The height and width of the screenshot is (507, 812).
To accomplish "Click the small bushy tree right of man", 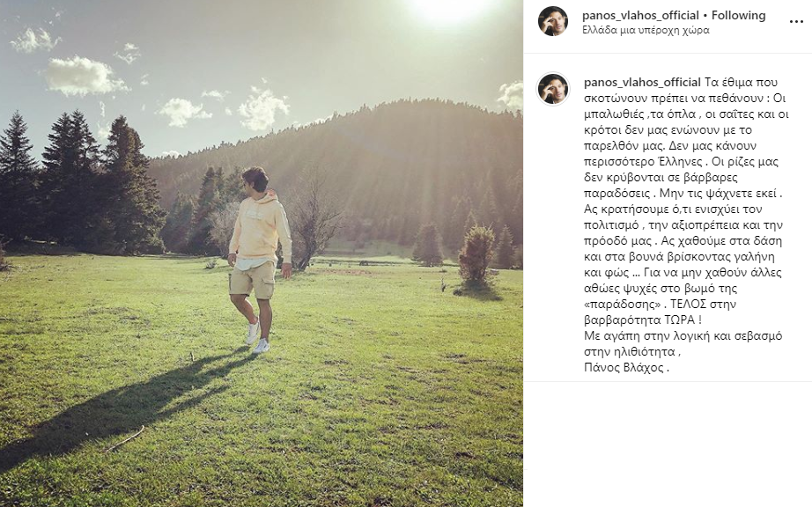I will tap(476, 261).
